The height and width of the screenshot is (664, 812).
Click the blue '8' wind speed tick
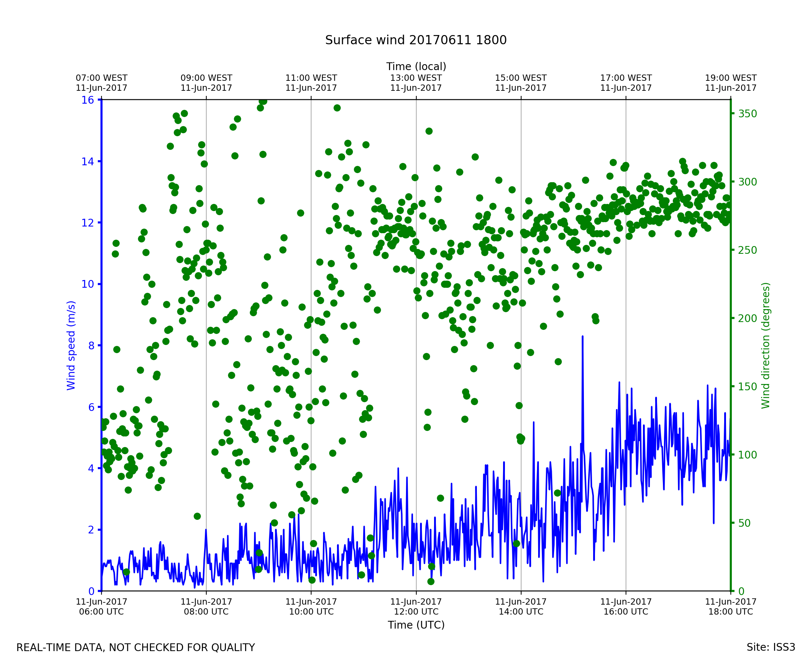tap(91, 346)
